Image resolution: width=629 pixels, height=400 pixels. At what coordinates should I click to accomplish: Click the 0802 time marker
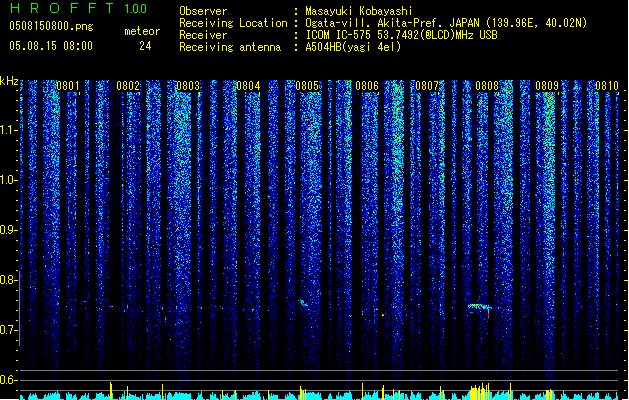click(128, 86)
